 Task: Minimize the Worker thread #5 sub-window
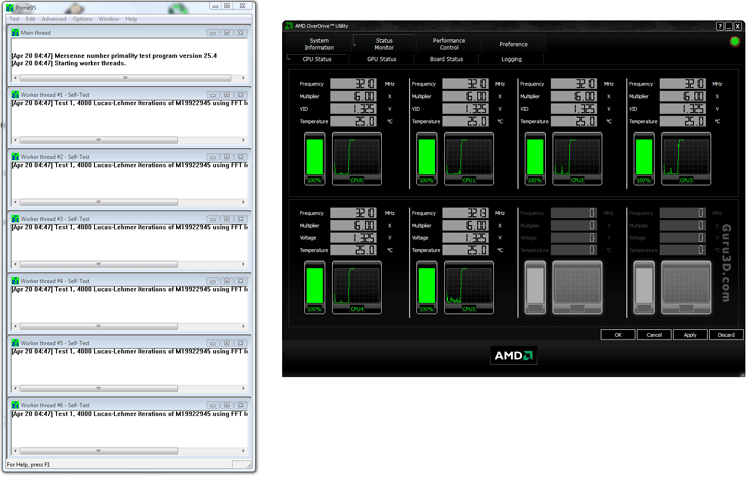(212, 343)
